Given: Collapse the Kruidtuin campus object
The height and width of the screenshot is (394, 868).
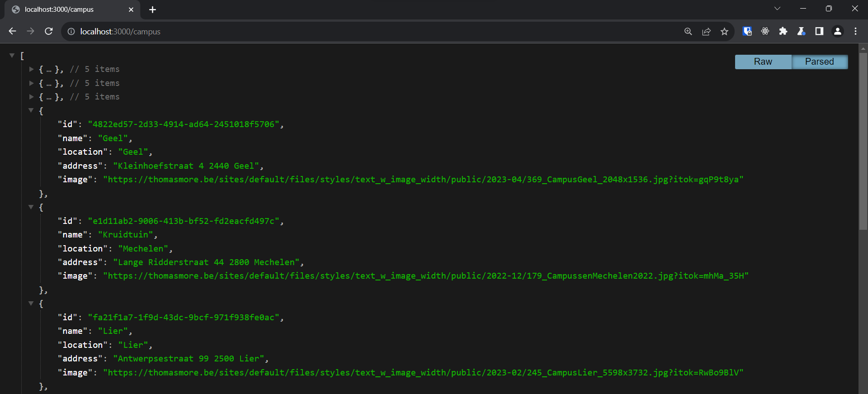Looking at the screenshot, I should pyautogui.click(x=31, y=207).
